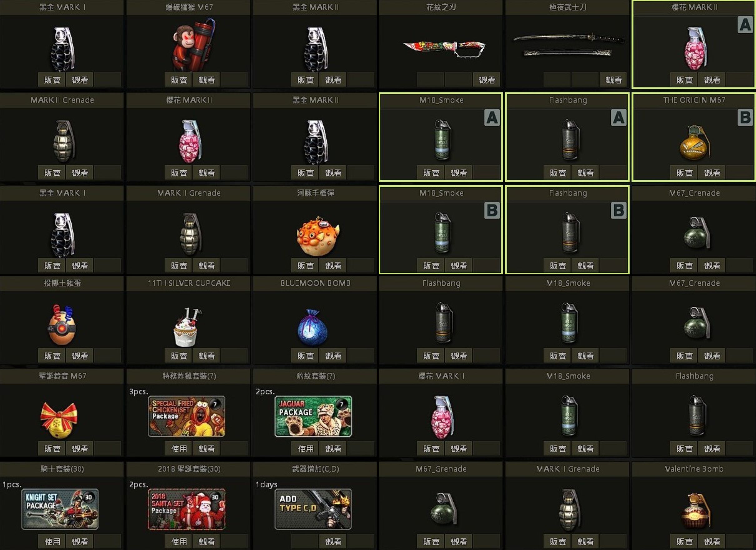Click the B slot badge on THE ORIGIN M67
Image resolution: width=756 pixels, height=550 pixels.
745,117
